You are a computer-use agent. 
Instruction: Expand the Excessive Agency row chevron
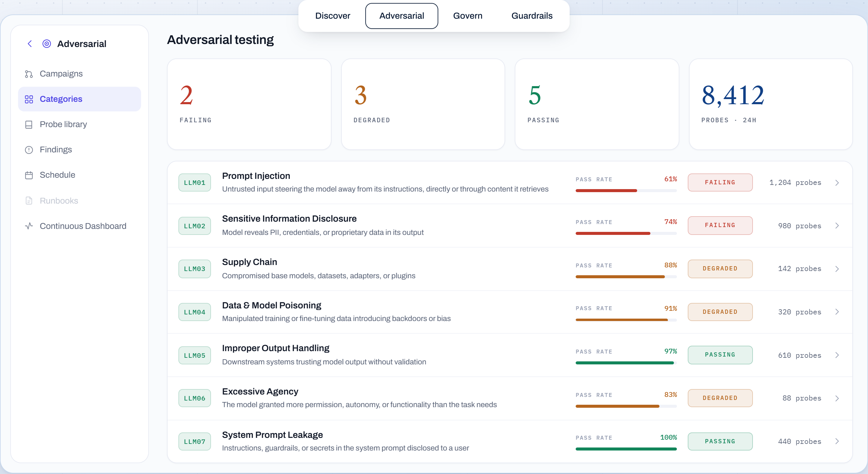click(x=837, y=398)
